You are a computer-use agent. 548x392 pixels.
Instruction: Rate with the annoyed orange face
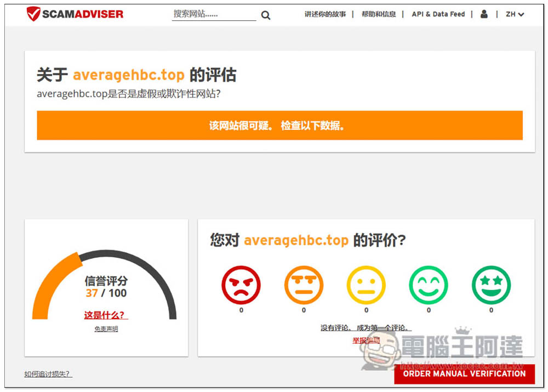[x=304, y=285]
